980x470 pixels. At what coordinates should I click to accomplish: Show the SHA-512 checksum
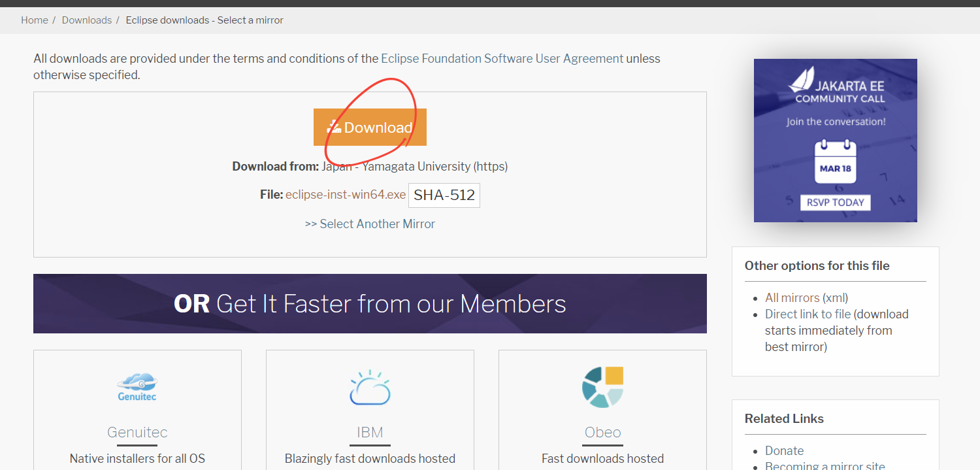pyautogui.click(x=444, y=195)
